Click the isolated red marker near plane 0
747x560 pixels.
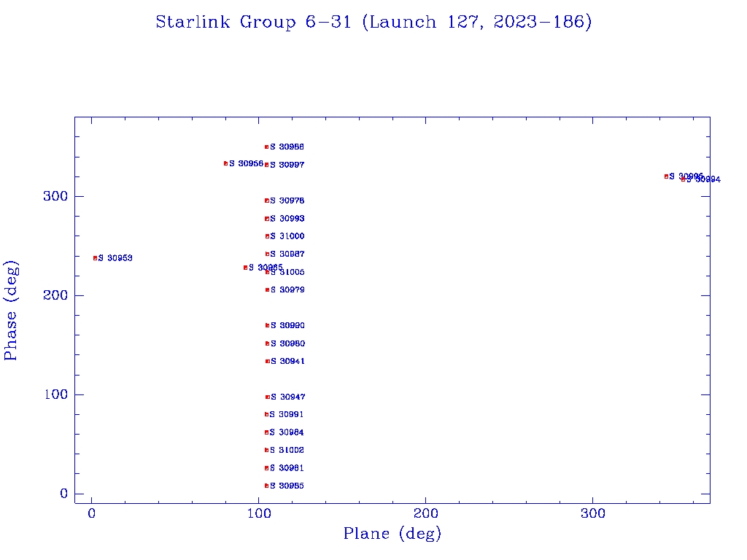point(96,258)
